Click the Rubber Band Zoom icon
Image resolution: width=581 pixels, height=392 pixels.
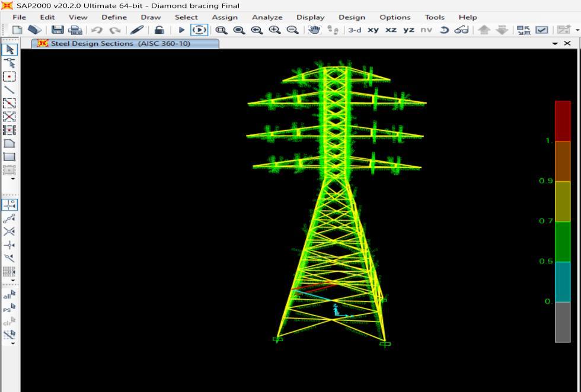pos(221,30)
